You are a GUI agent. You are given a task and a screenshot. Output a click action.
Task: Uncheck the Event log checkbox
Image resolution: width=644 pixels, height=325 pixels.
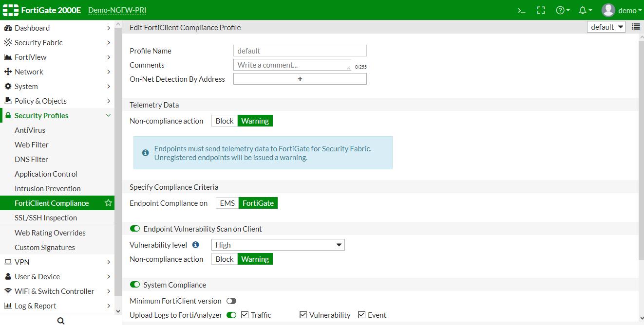click(362, 315)
